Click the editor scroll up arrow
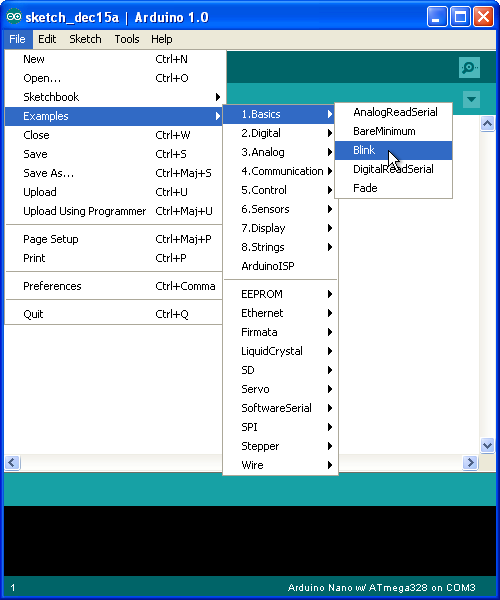The height and width of the screenshot is (600, 500). click(487, 124)
